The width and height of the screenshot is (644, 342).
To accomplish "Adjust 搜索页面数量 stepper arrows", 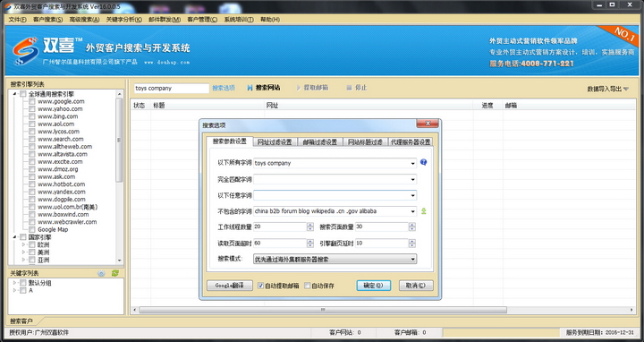I will tap(412, 227).
